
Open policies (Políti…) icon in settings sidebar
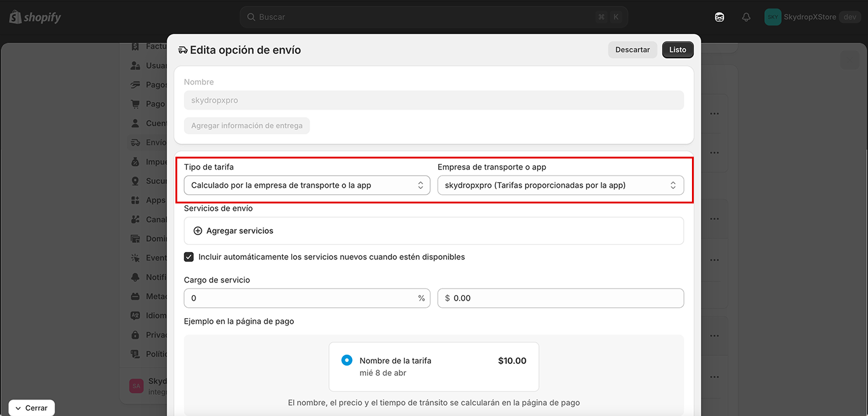click(x=135, y=354)
